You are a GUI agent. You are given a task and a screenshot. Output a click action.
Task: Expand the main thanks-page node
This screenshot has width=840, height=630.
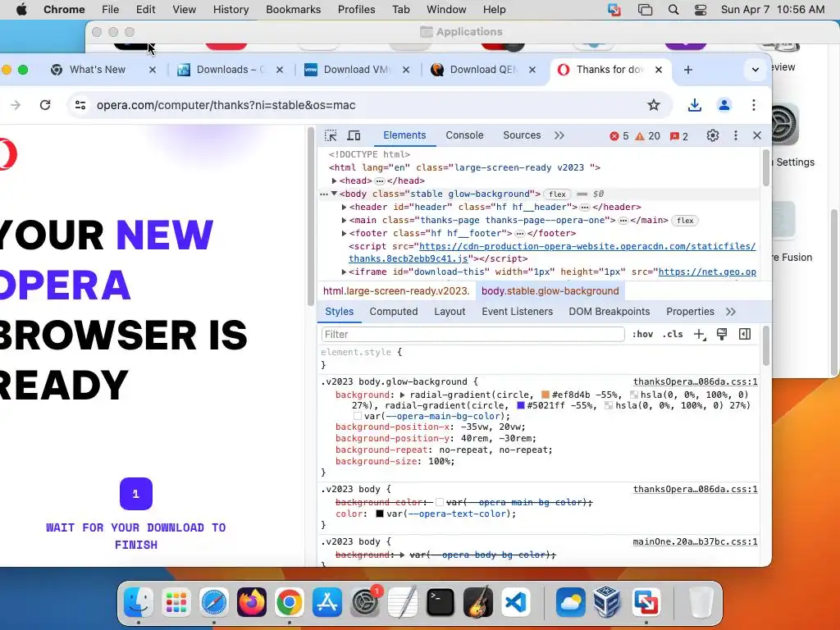click(344, 220)
